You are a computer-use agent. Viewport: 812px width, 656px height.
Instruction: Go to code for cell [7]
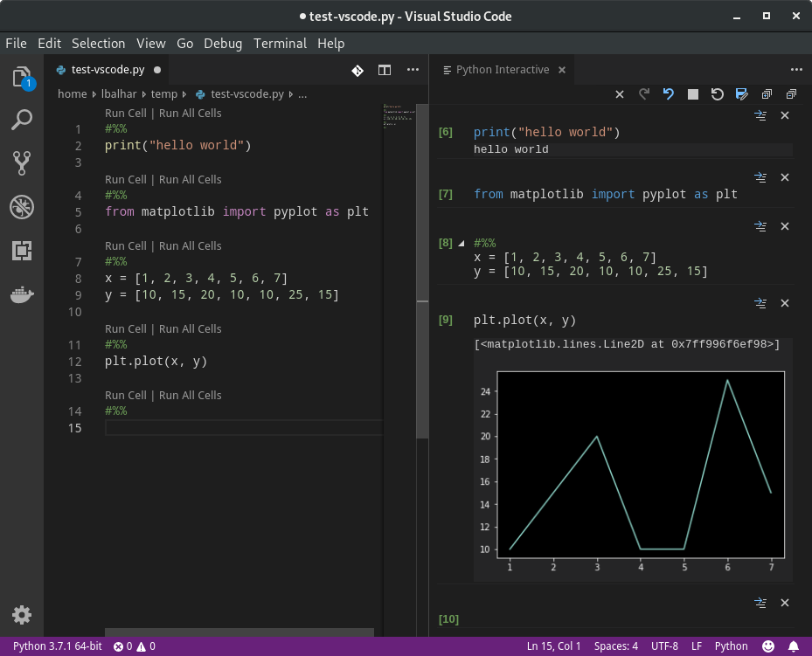(760, 177)
